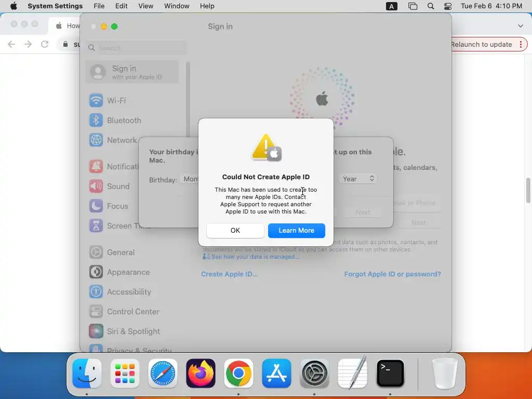Open Chrome's three-dot menu

[521, 45]
